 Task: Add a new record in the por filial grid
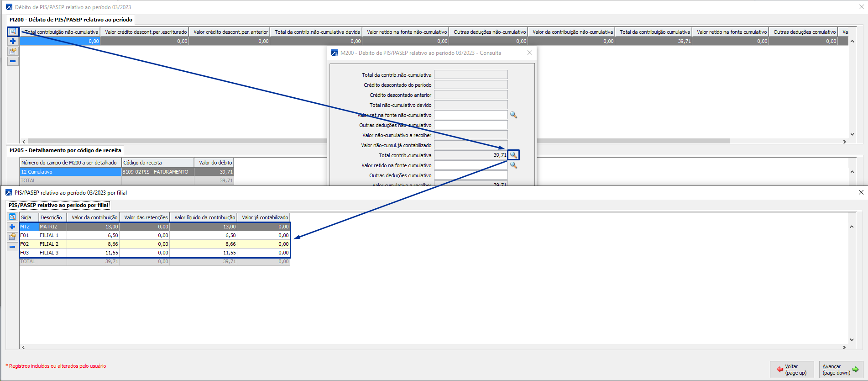coord(12,227)
